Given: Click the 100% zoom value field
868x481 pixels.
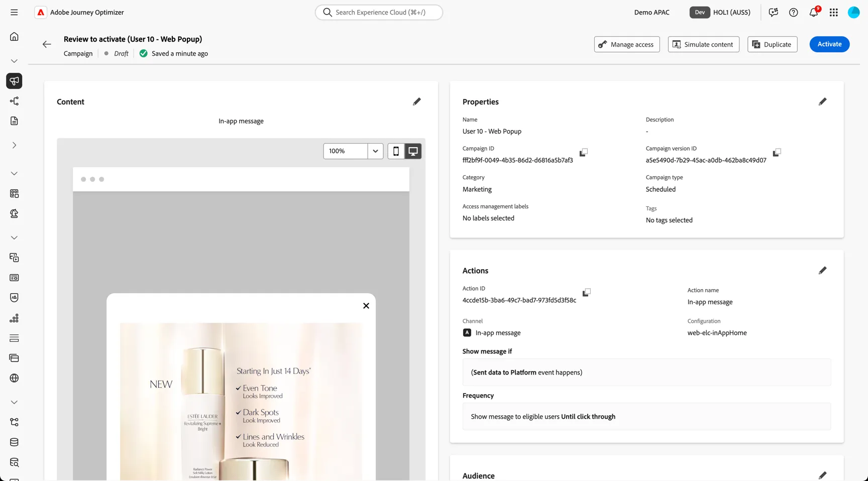Looking at the screenshot, I should 346,151.
